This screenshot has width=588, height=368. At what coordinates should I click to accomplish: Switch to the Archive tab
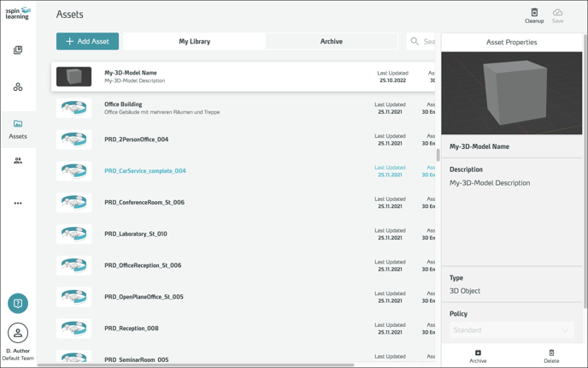[332, 41]
